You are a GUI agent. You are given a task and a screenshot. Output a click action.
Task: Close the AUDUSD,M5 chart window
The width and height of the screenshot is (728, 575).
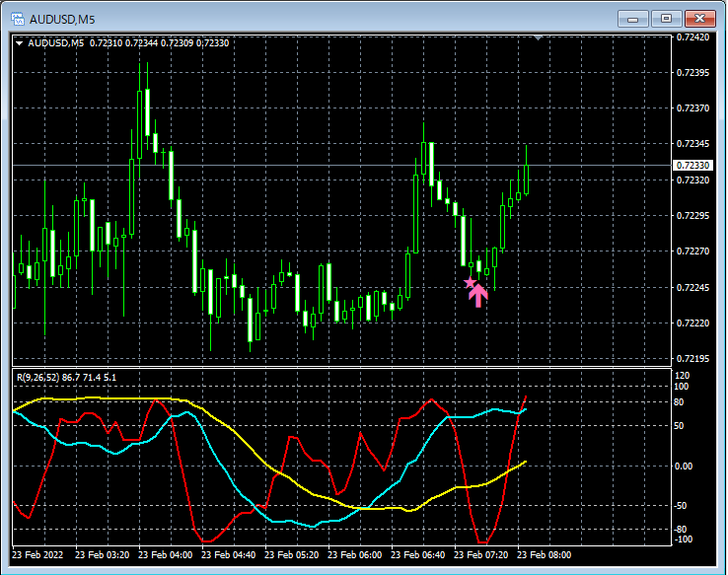(x=699, y=19)
